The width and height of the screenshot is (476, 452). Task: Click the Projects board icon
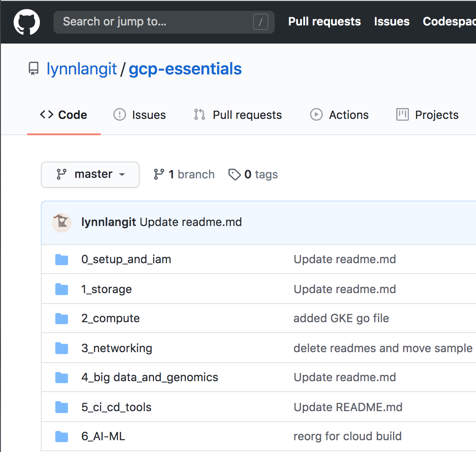click(x=403, y=115)
